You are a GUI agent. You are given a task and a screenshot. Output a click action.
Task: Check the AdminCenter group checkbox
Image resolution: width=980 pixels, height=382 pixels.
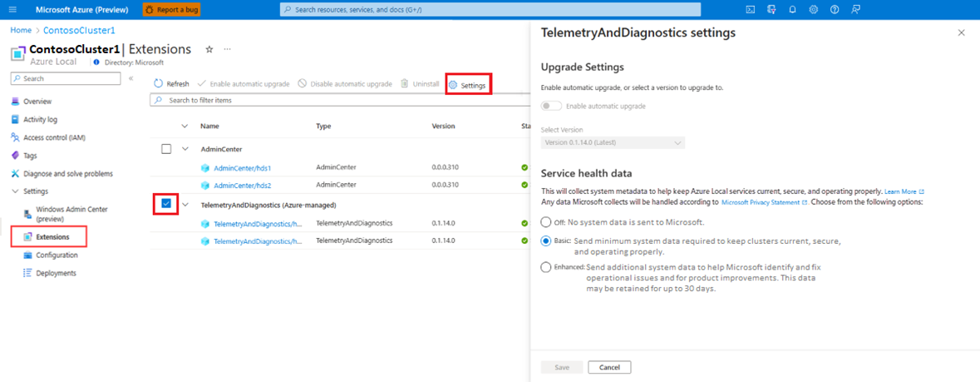pyautogui.click(x=166, y=149)
